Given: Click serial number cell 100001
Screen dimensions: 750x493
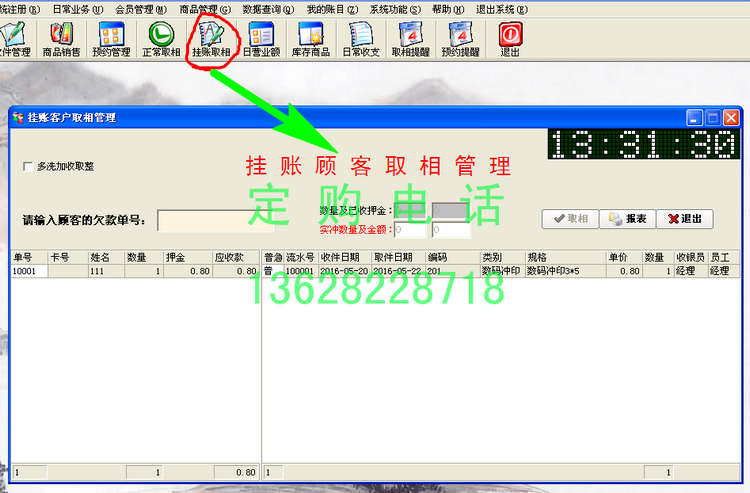Looking at the screenshot, I should [301, 271].
